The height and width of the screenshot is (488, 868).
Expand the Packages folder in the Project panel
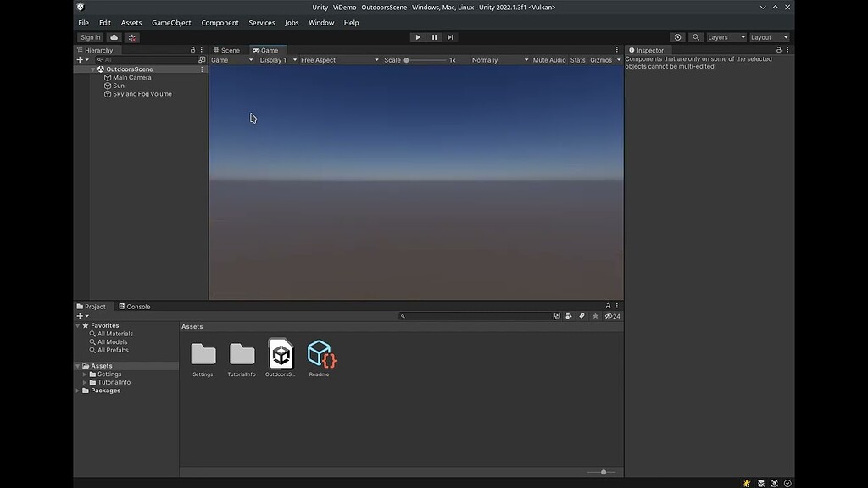click(x=77, y=390)
